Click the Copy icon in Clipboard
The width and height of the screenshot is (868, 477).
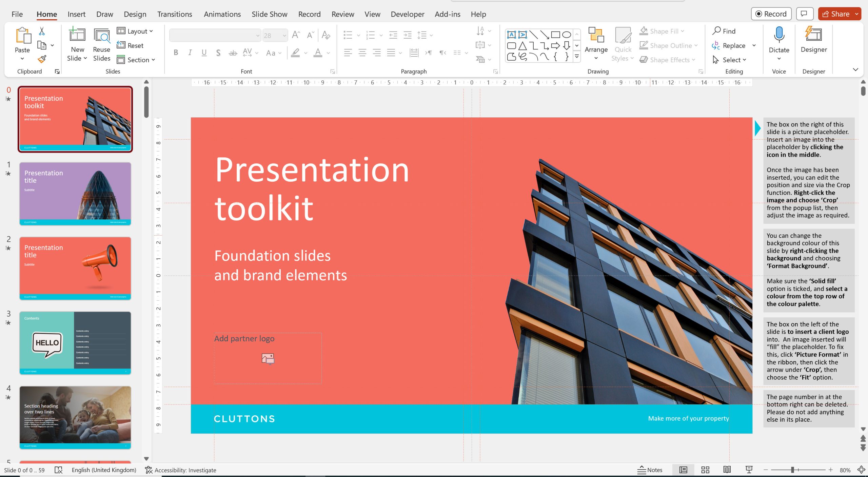[42, 45]
